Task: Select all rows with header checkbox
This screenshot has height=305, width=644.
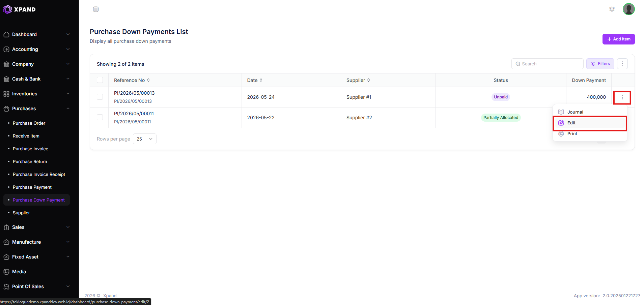Action: coord(100,80)
